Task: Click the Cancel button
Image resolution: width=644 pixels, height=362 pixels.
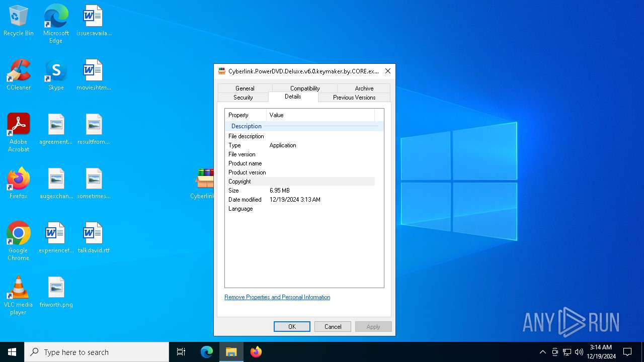Action: tap(333, 326)
